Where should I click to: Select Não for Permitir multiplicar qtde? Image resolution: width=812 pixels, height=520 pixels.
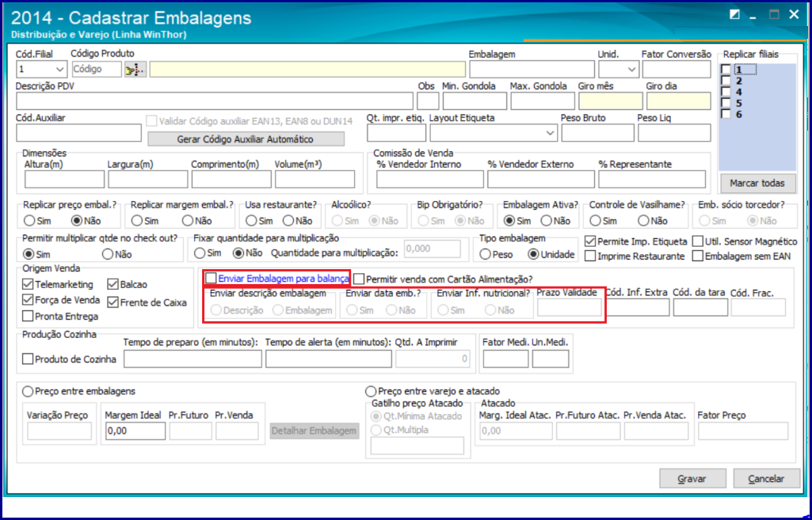108,254
